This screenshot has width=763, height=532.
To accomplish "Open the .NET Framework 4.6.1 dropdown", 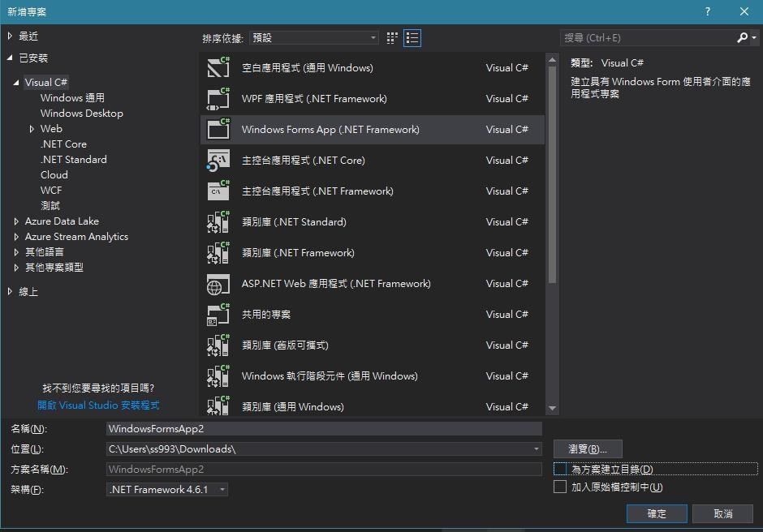I will pos(167,490).
